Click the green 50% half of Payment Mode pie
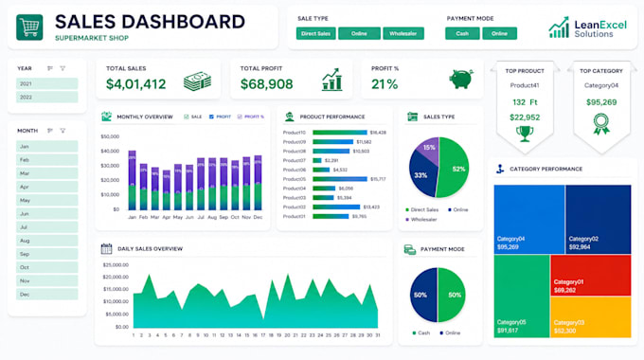This screenshot has height=360, width=644. tap(452, 295)
